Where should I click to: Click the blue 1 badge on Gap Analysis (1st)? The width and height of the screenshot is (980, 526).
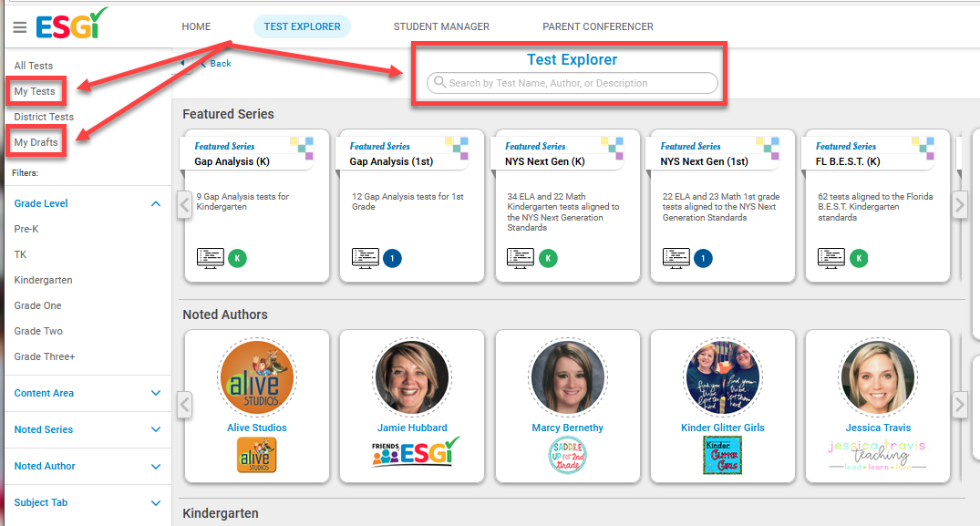[x=393, y=258]
